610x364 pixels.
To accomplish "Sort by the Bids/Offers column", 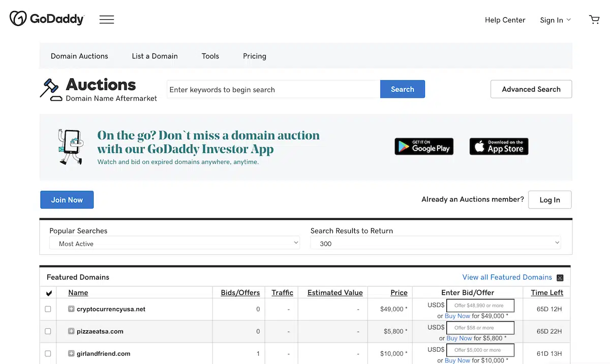I will [x=240, y=292].
